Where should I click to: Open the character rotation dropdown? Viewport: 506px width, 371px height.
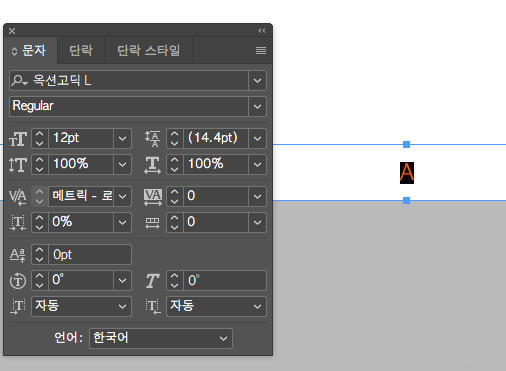click(122, 280)
